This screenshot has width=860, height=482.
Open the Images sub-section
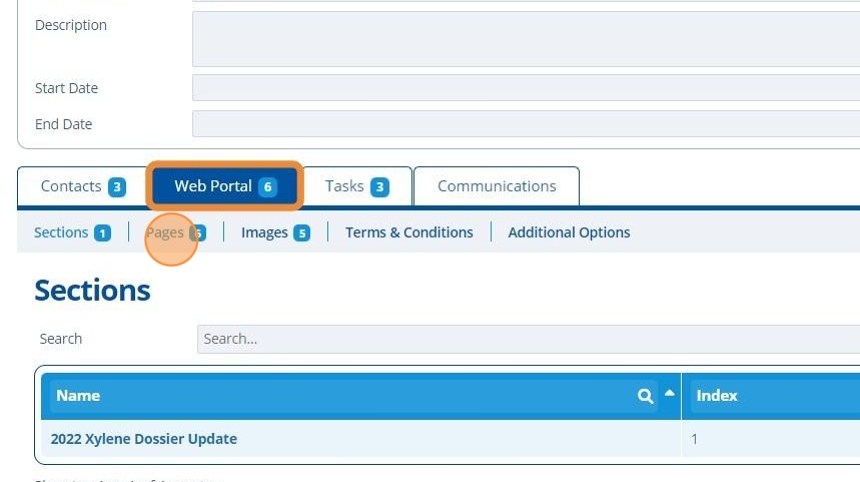[265, 233]
